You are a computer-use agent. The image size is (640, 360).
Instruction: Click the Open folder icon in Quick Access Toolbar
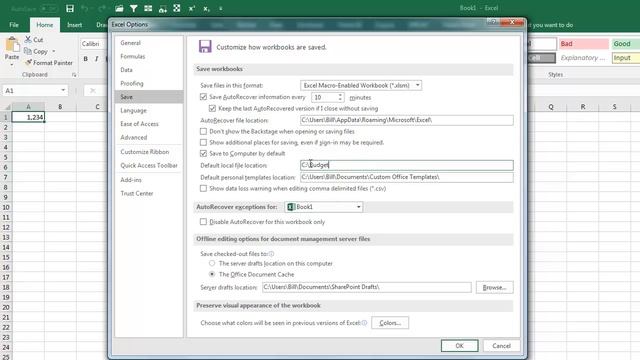pyautogui.click(x=119, y=8)
